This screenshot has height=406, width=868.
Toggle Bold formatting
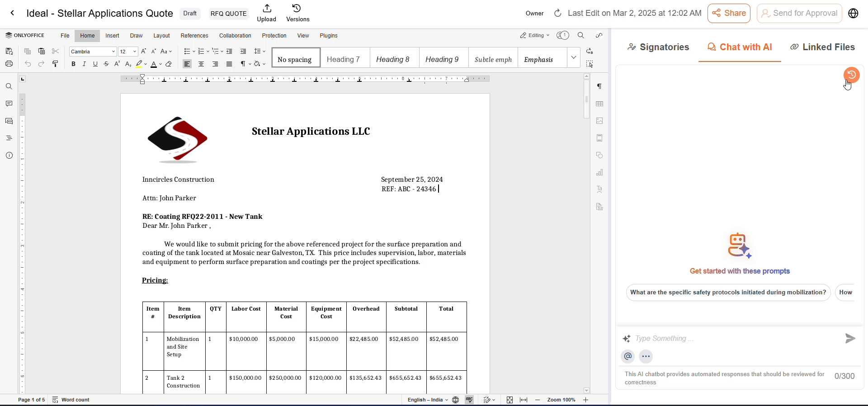(73, 64)
